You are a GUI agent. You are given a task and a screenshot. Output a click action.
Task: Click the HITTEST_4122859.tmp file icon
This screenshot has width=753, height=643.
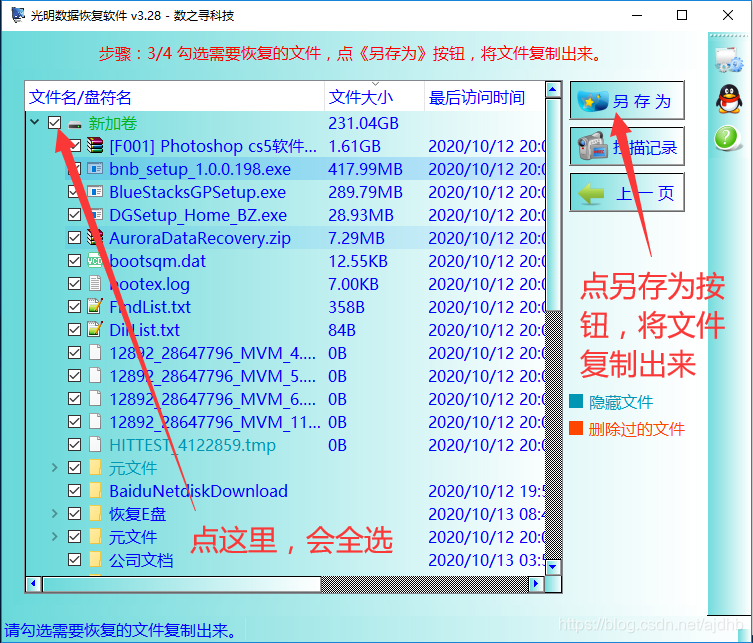[95, 445]
